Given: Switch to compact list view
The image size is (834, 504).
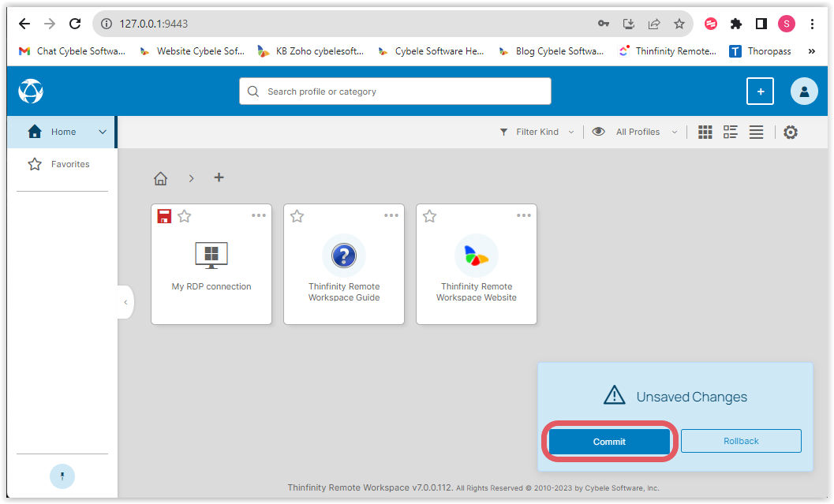Looking at the screenshot, I should click(756, 132).
